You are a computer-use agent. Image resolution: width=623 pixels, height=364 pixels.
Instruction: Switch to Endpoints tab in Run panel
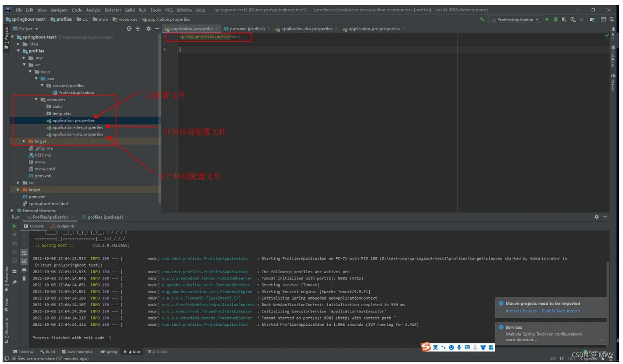pos(63,226)
